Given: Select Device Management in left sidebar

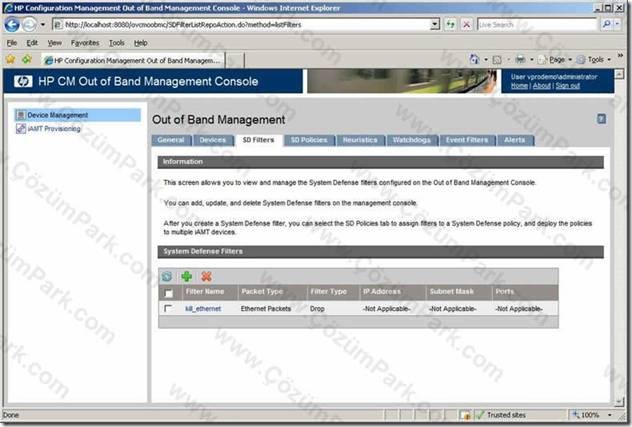Looking at the screenshot, I should [78, 115].
